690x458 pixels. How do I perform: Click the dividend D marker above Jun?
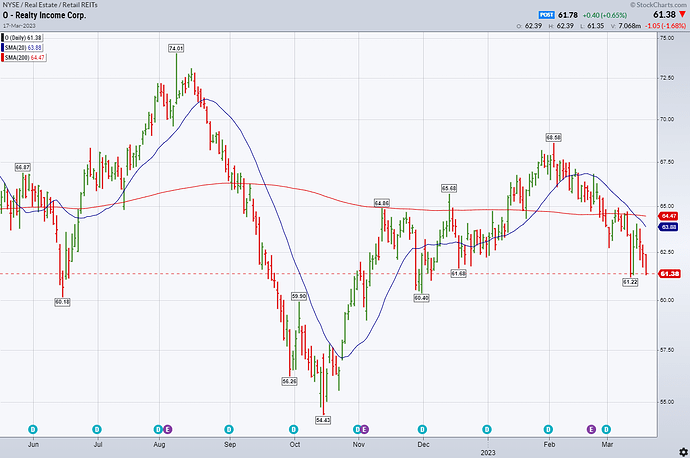click(x=33, y=429)
